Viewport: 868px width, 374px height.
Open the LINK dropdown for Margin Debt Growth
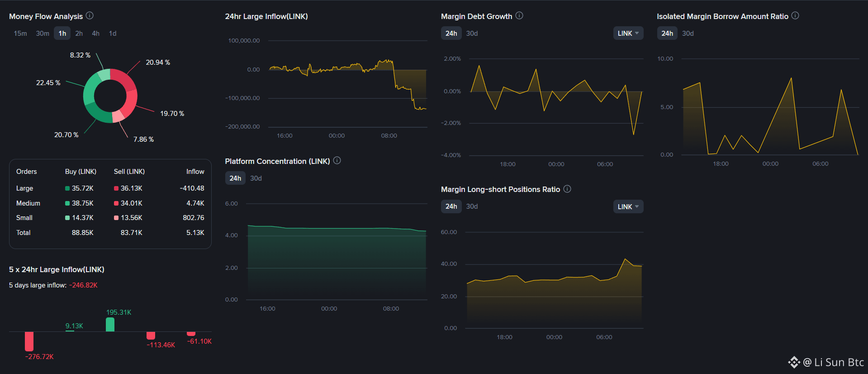click(x=628, y=34)
